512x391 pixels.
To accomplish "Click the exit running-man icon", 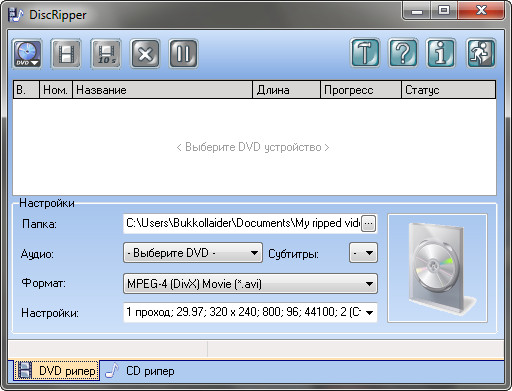I will (481, 53).
